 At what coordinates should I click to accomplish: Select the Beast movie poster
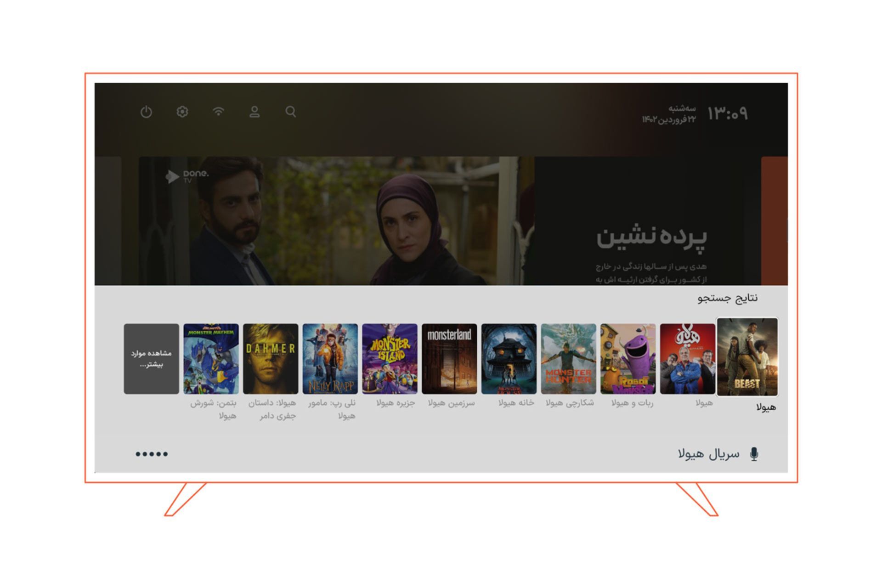tap(747, 357)
